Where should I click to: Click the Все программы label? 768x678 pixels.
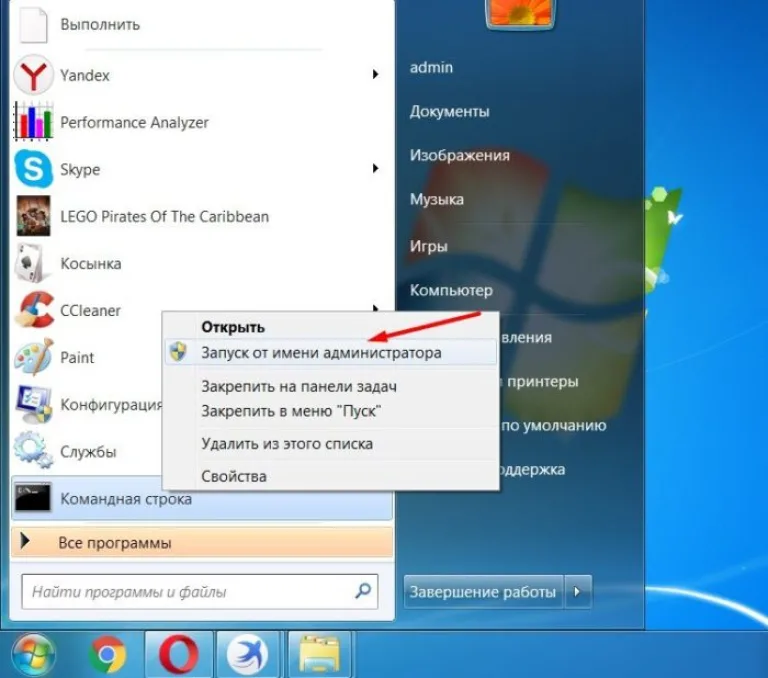(x=115, y=543)
